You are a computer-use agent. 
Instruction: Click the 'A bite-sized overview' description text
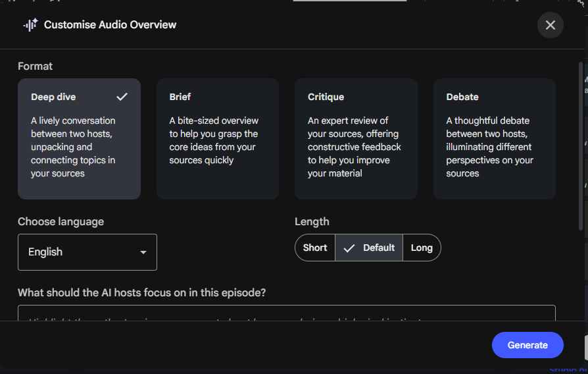(x=214, y=140)
